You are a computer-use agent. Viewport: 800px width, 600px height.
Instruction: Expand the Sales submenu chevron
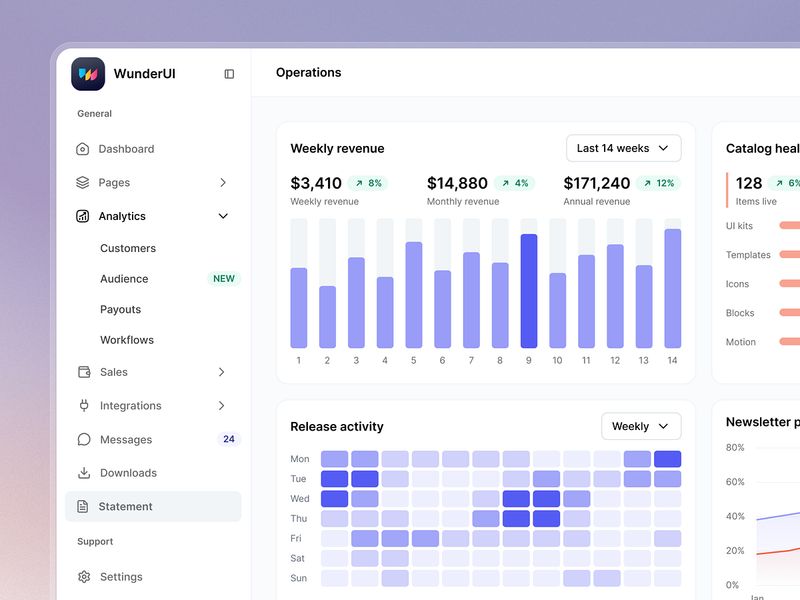(x=221, y=372)
